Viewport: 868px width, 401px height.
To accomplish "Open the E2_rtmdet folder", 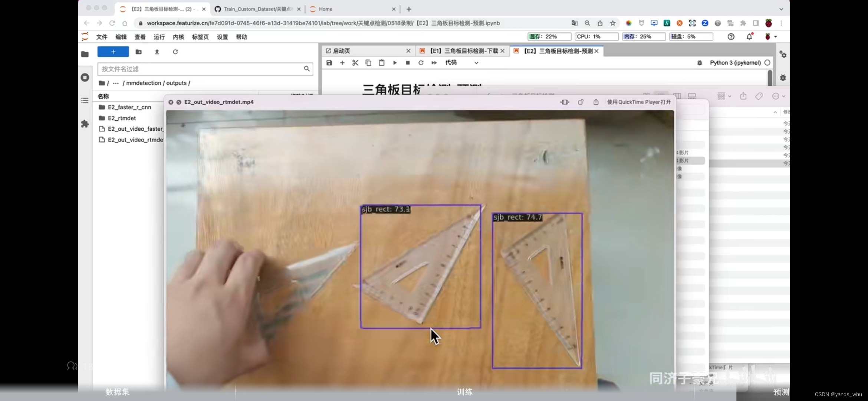I will pos(122,118).
